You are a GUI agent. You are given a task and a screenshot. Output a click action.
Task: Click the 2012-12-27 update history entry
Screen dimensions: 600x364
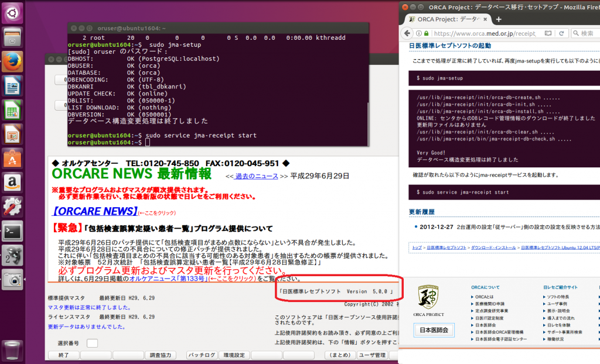point(510,226)
